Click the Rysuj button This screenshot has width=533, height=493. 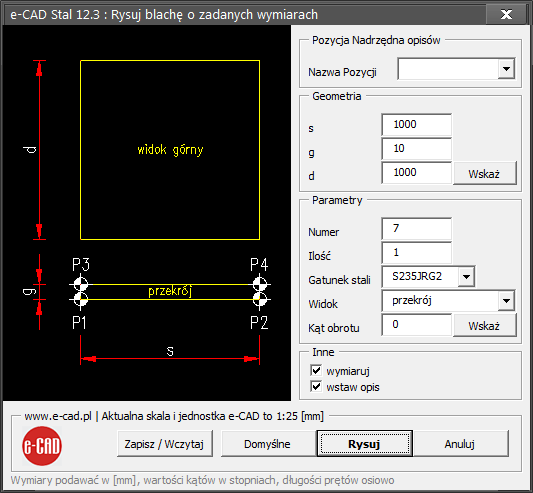point(365,444)
